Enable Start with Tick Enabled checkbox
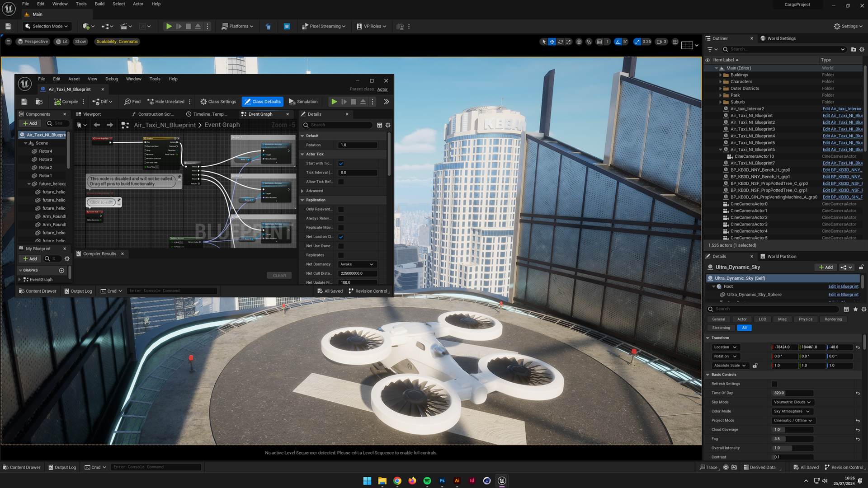Image resolution: width=868 pixels, height=488 pixels. (341, 164)
